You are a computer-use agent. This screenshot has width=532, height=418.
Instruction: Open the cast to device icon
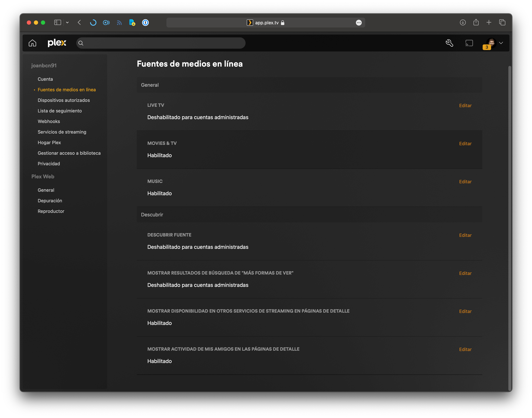pyautogui.click(x=469, y=43)
